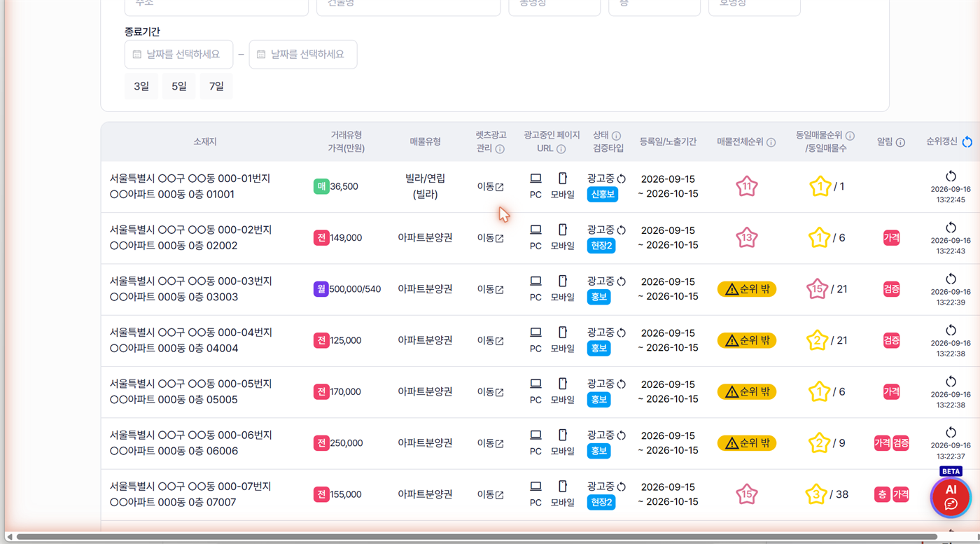Screen dimensions: 980x544
Task: Refresh rank for 000-02번지 listing
Action: pyautogui.click(x=951, y=227)
